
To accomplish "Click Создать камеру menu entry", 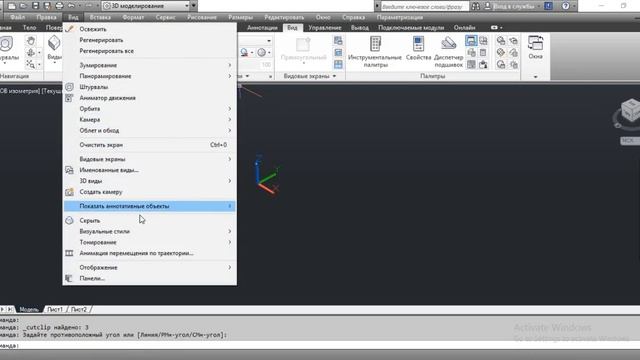I will coord(150,192).
